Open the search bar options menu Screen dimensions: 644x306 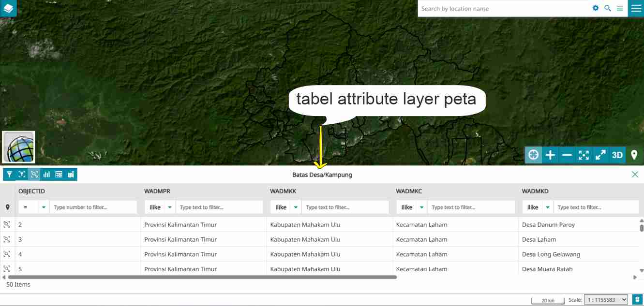(x=620, y=8)
